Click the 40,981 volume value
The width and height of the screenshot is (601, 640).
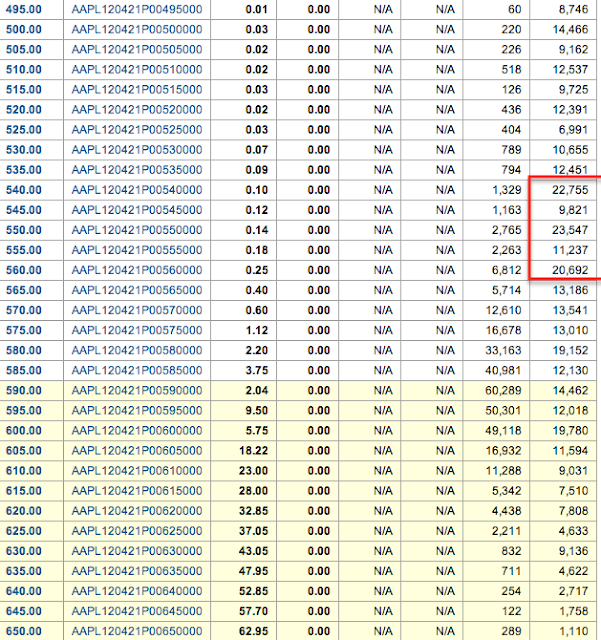point(503,370)
